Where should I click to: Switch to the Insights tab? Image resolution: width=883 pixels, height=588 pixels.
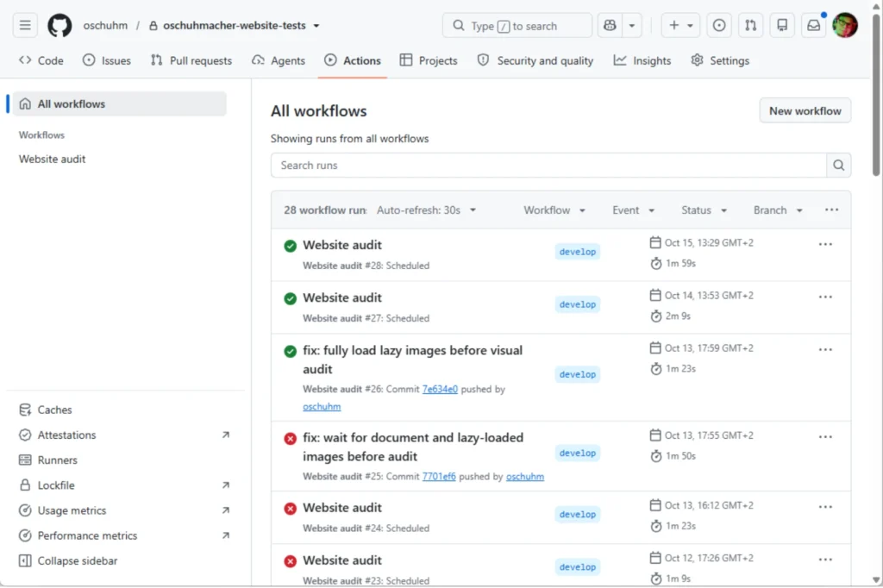pyautogui.click(x=642, y=60)
